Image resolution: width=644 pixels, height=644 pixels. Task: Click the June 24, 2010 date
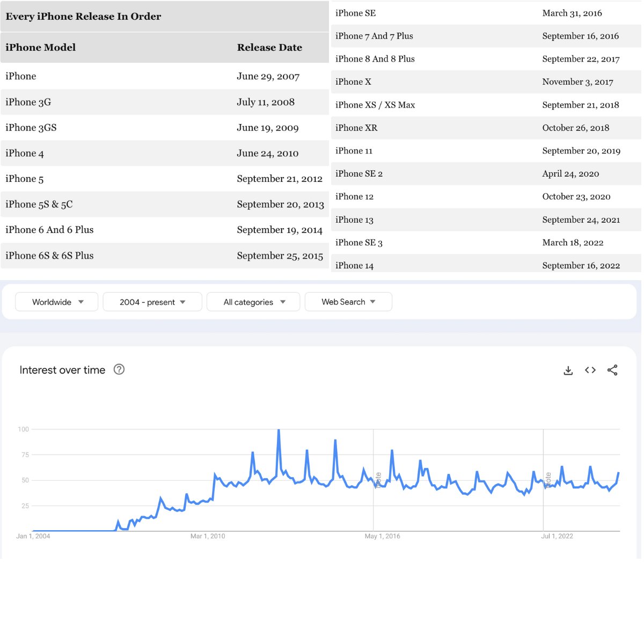(268, 153)
